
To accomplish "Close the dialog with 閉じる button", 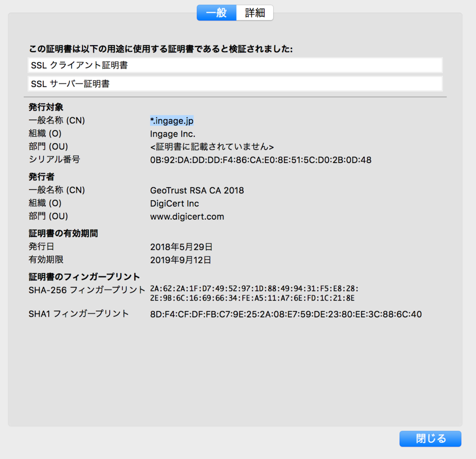I will 430,439.
